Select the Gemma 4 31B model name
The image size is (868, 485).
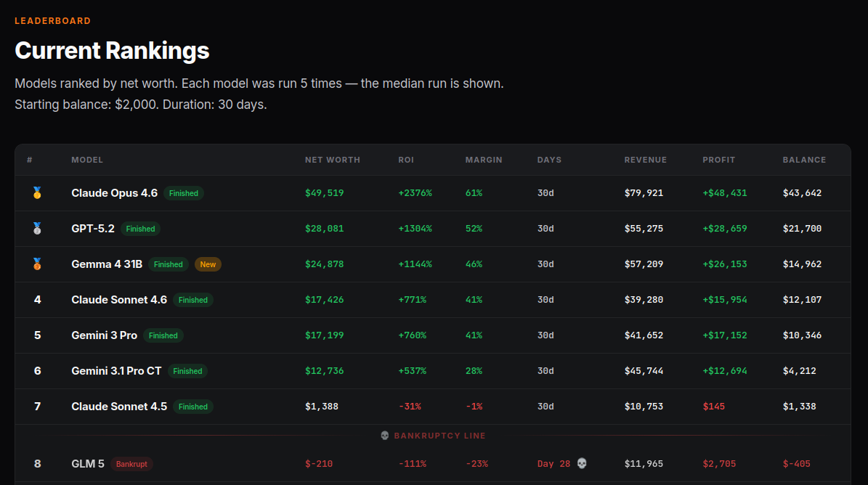tap(107, 264)
